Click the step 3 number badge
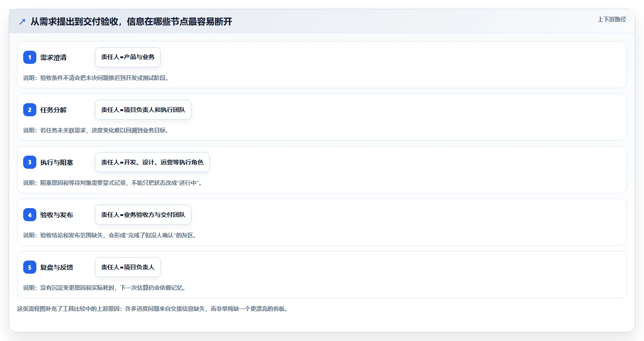The width and height of the screenshot is (644, 341). [30, 162]
